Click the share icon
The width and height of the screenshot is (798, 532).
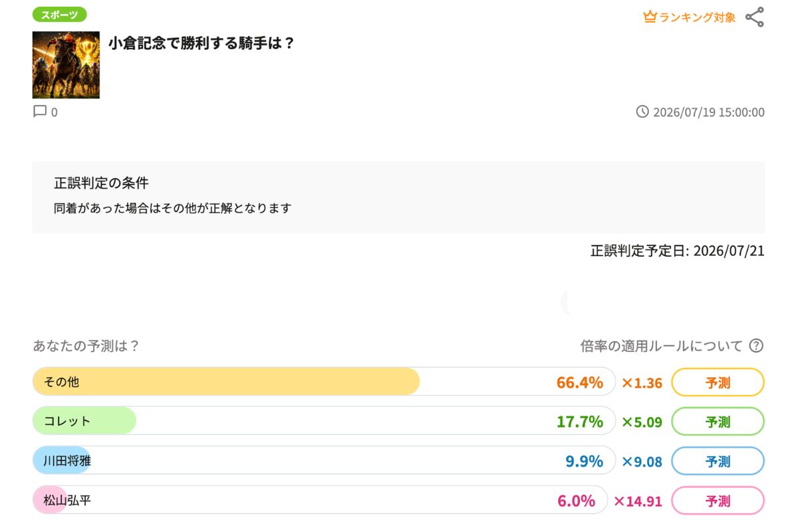(754, 17)
